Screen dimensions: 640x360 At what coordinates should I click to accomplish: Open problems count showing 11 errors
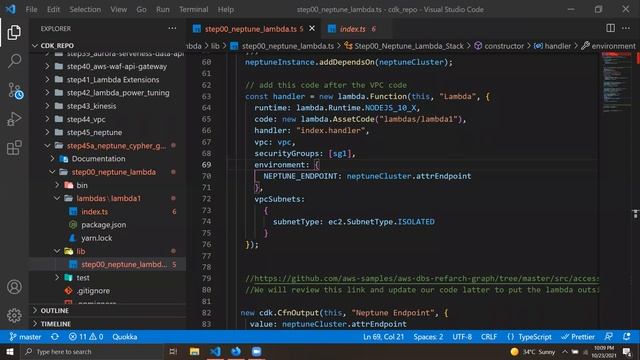click(x=86, y=337)
